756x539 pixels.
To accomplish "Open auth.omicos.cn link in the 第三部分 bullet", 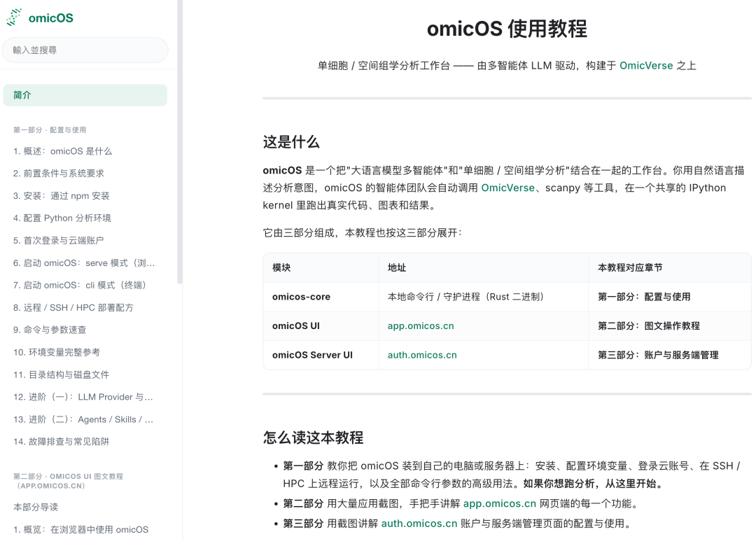I will point(419,524).
